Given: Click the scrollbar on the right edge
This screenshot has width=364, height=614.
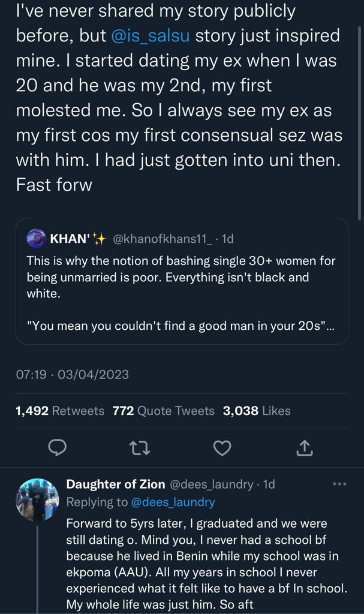Looking at the screenshot, I should [x=360, y=120].
